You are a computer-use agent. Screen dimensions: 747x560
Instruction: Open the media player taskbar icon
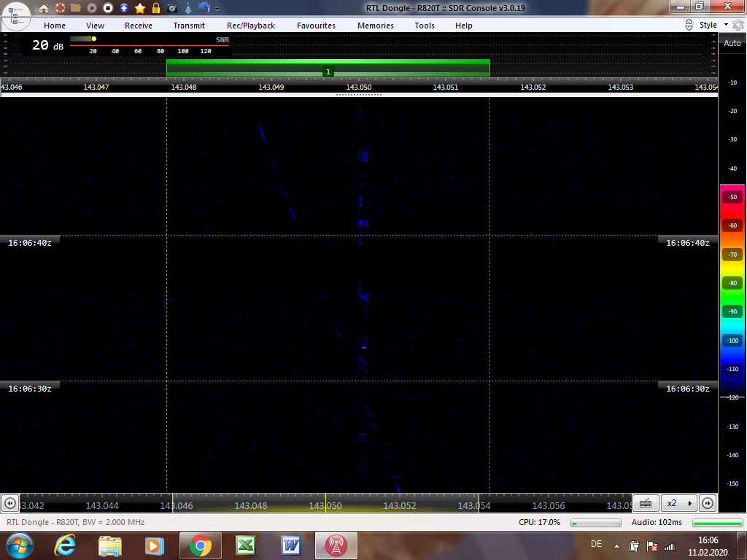coord(154,545)
